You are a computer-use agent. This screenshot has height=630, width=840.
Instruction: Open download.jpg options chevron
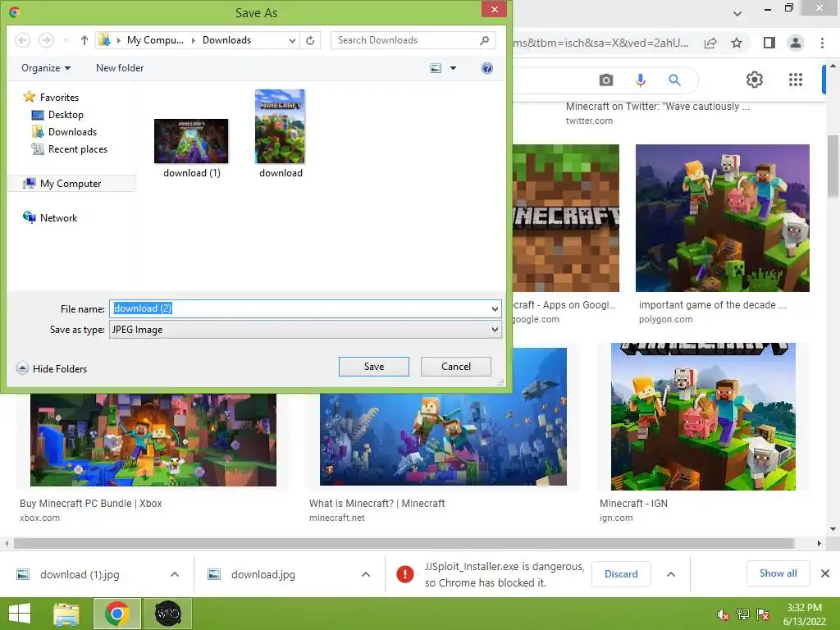click(366, 574)
